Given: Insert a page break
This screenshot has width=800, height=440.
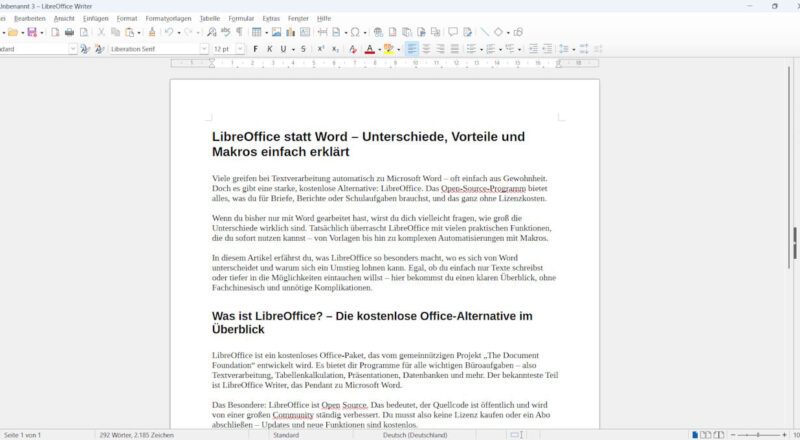Looking at the screenshot, I should pyautogui.click(x=322, y=32).
